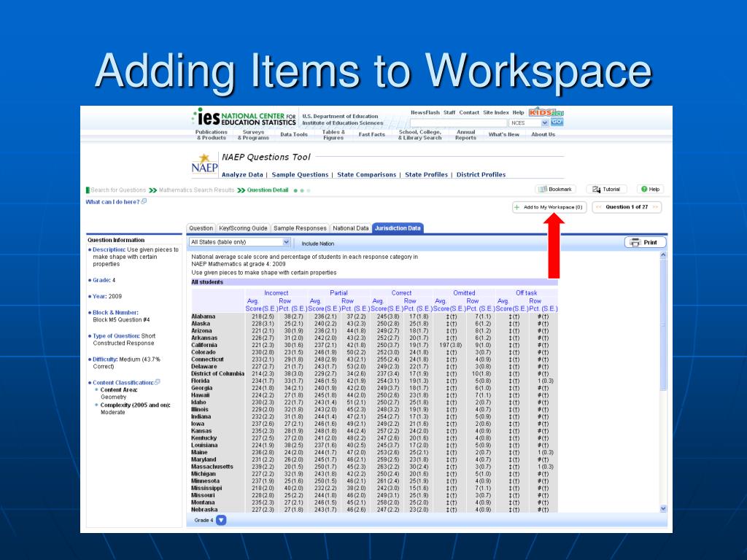Screen dimensions: 747x560
Task: Click the Grade 4 down-arrow icon
Action: [x=221, y=520]
